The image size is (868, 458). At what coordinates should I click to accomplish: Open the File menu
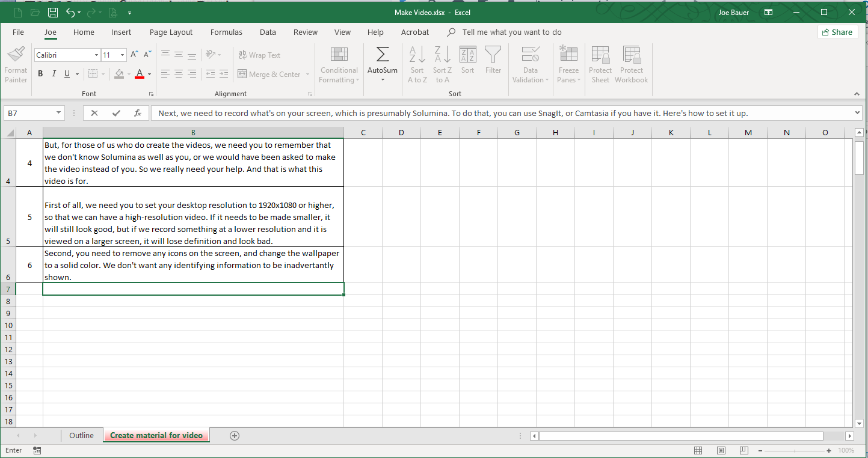[x=18, y=32]
